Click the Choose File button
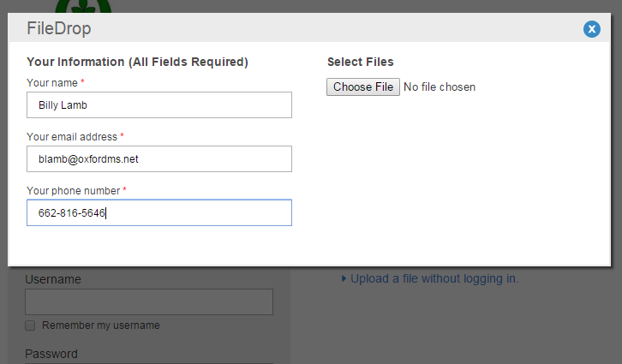Screen dimensions: 622x364 [x=363, y=87]
